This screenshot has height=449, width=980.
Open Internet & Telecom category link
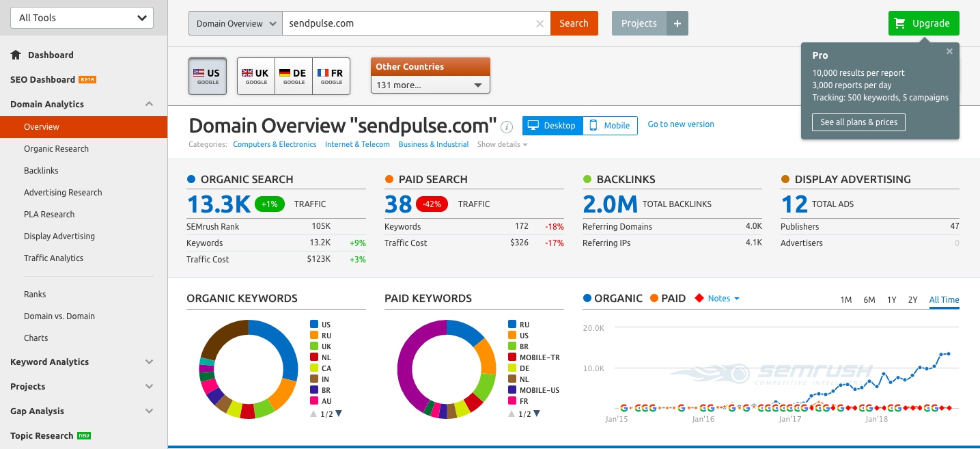pyautogui.click(x=357, y=144)
